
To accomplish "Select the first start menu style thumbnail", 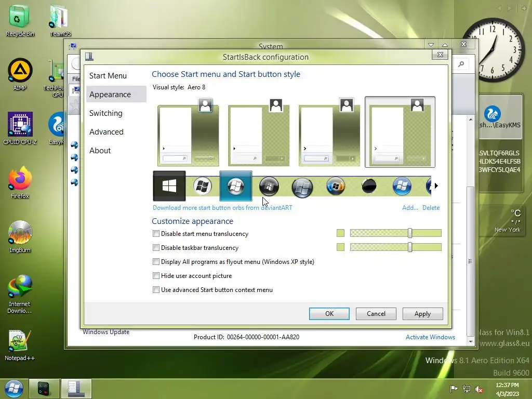I will [188, 132].
